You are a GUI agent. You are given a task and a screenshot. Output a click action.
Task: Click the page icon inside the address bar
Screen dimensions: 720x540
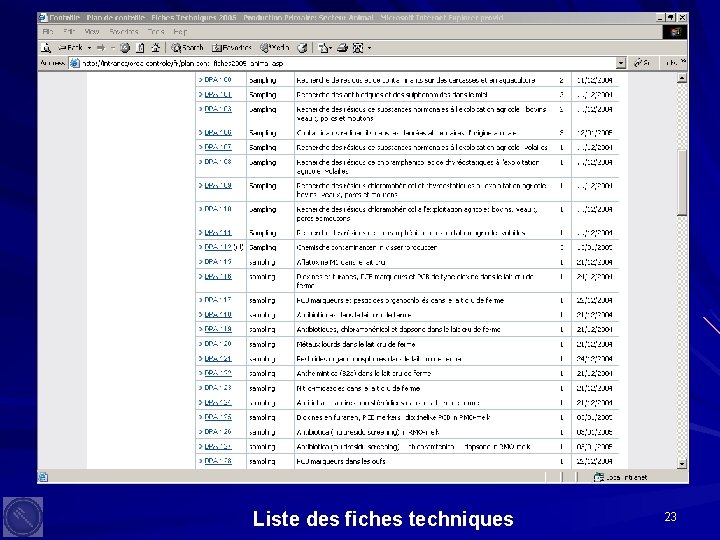pyautogui.click(x=74, y=63)
